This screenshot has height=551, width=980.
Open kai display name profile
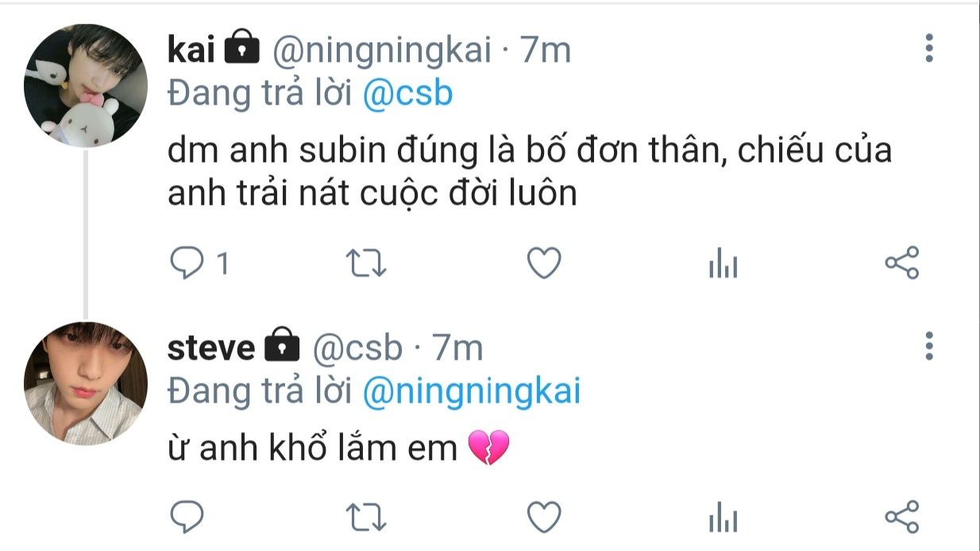pyautogui.click(x=192, y=51)
